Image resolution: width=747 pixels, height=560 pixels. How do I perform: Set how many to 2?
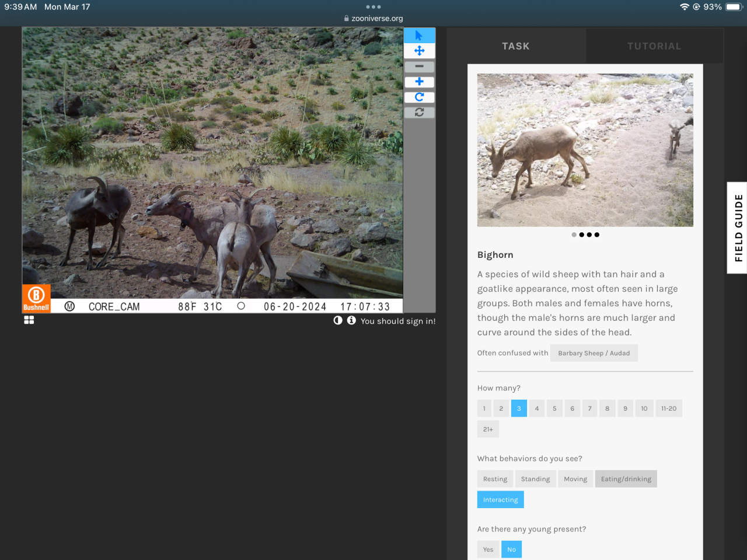tap(501, 408)
